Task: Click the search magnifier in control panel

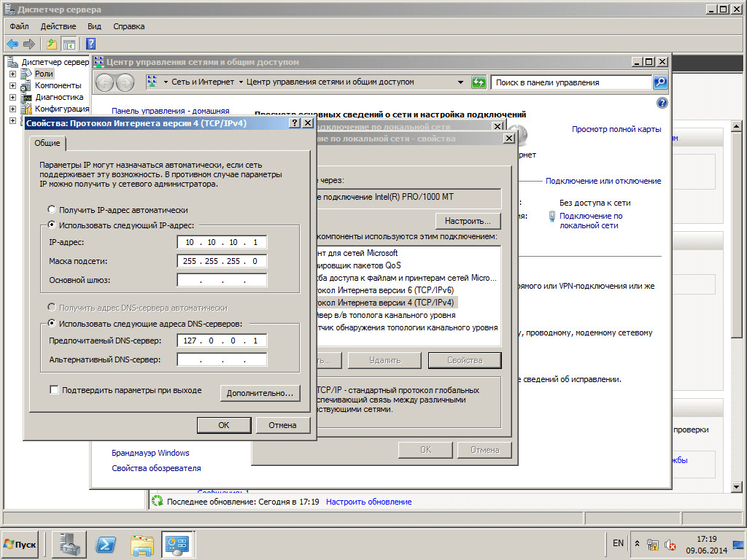Action: [660, 82]
